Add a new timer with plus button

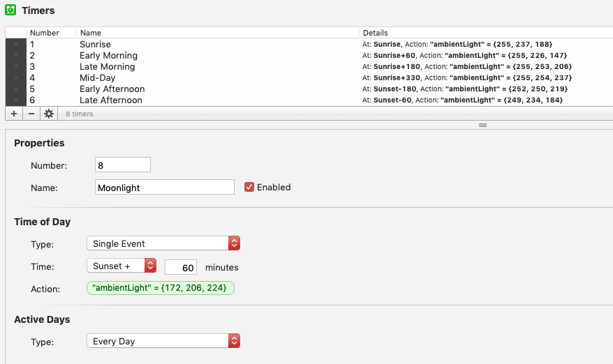pos(14,114)
